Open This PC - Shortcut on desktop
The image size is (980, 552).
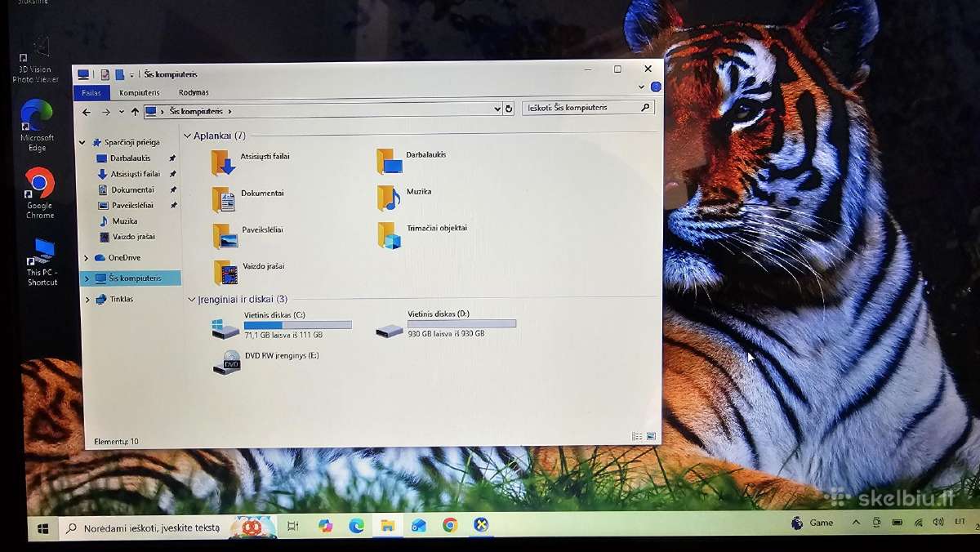[x=42, y=262]
